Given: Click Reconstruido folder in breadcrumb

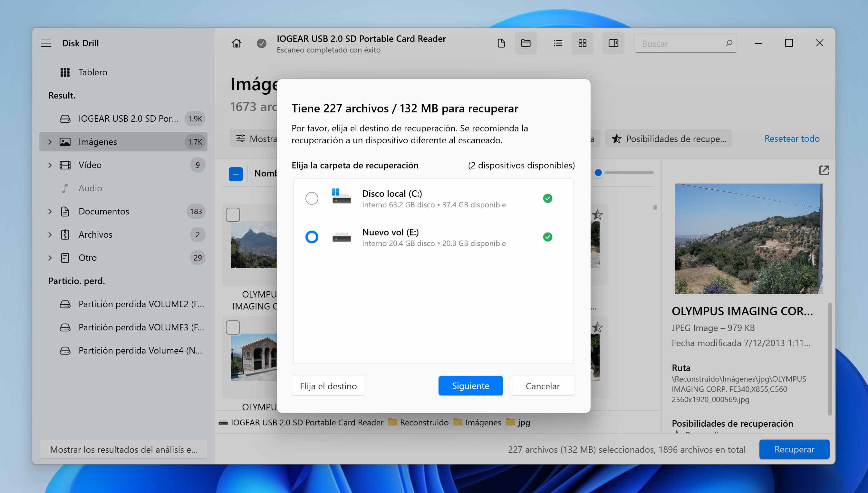Looking at the screenshot, I should point(418,422).
